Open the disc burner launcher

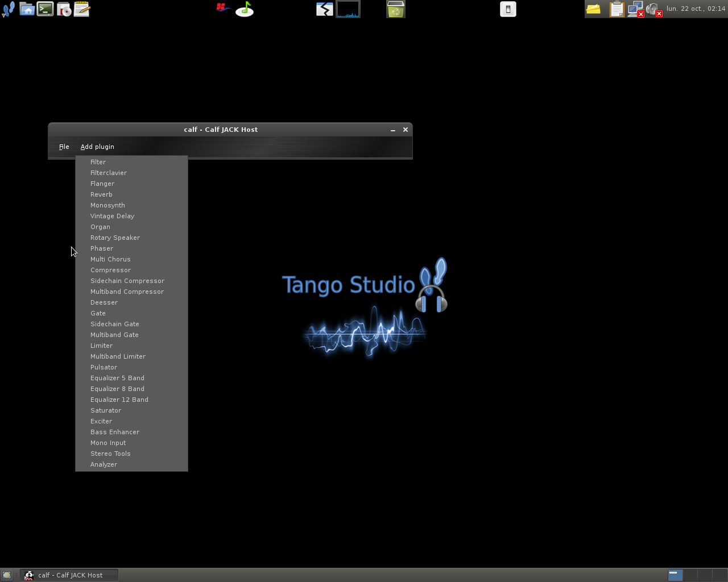(64, 9)
